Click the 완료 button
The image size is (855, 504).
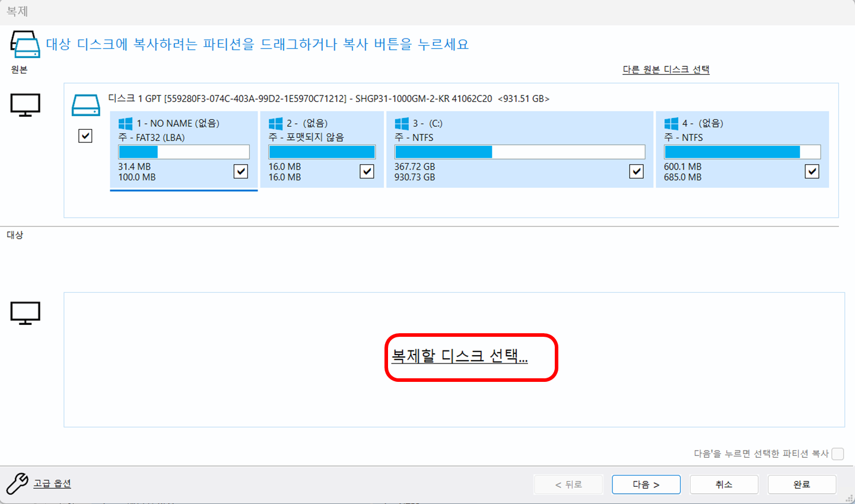click(802, 484)
